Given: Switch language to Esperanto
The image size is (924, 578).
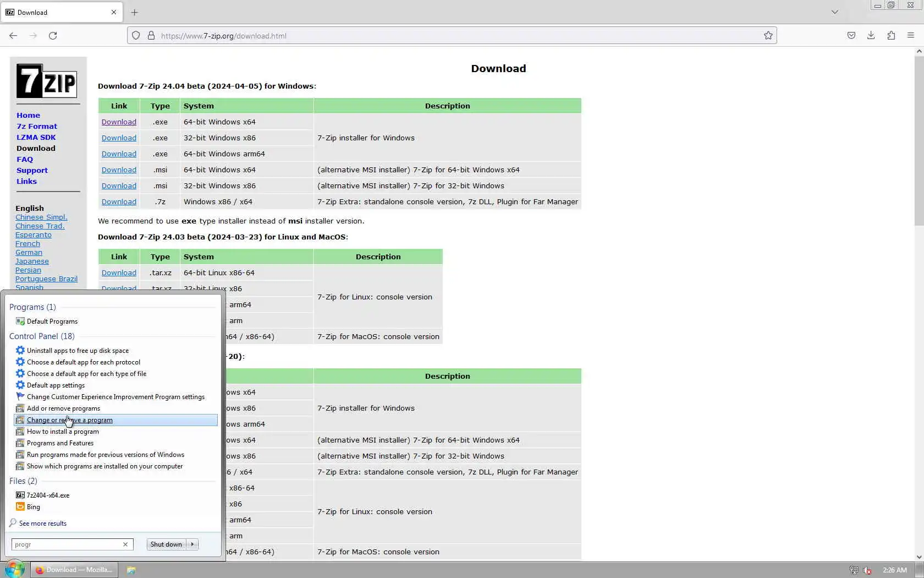Looking at the screenshot, I should pyautogui.click(x=34, y=235).
